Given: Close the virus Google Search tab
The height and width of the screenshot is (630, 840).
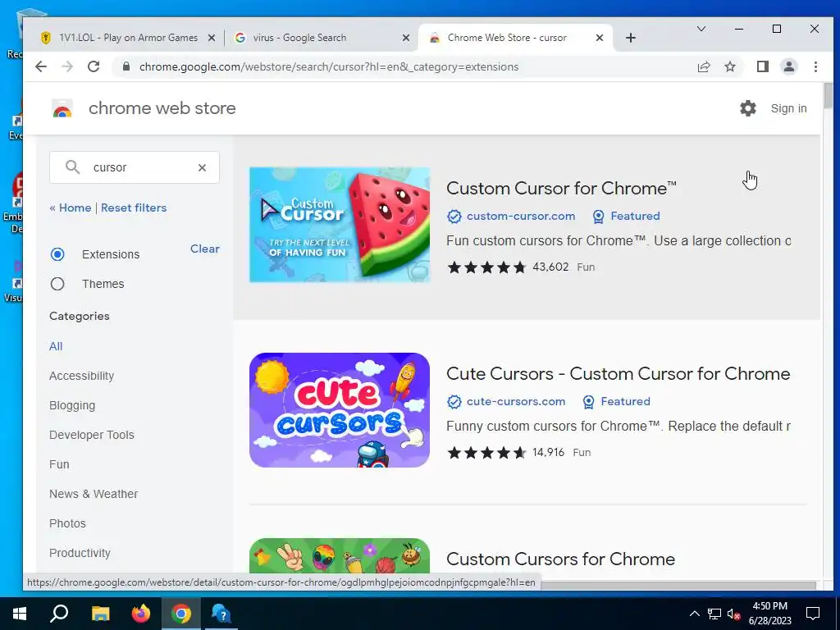Looking at the screenshot, I should [x=406, y=38].
